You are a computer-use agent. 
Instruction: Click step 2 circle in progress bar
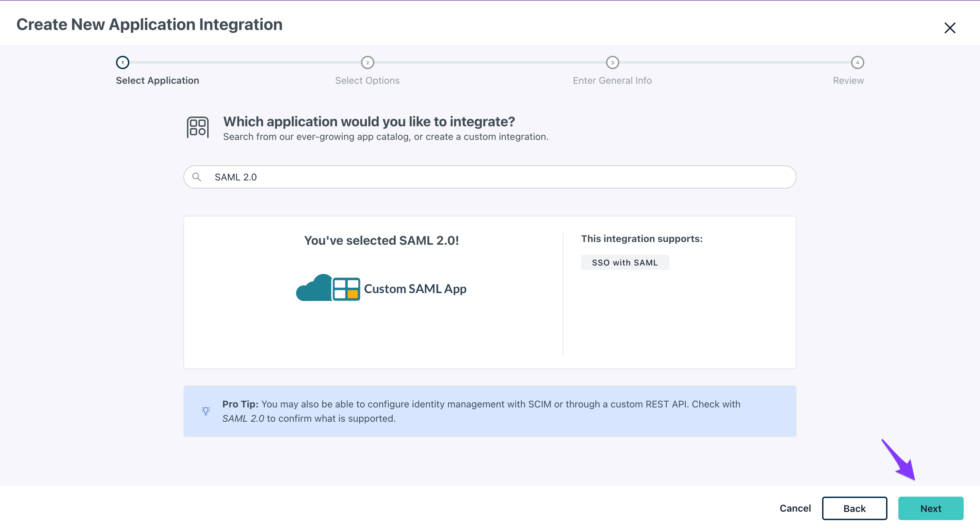(367, 62)
